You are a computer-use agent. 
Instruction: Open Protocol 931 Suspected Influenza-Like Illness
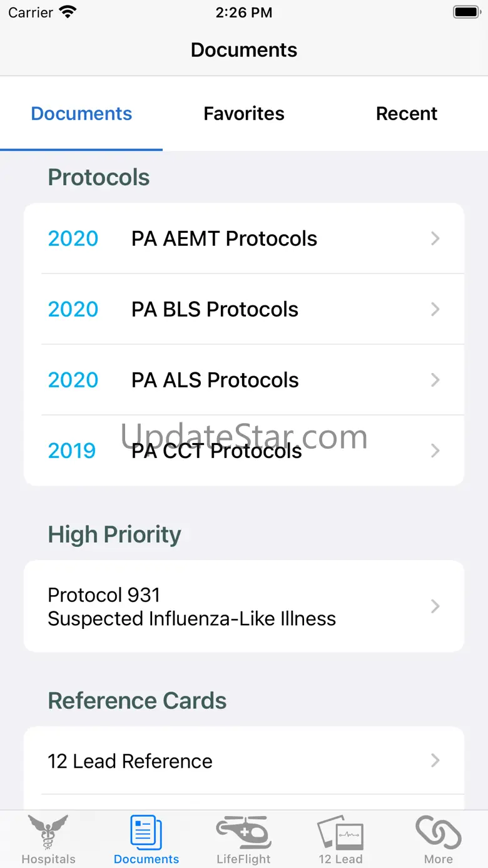191,606
